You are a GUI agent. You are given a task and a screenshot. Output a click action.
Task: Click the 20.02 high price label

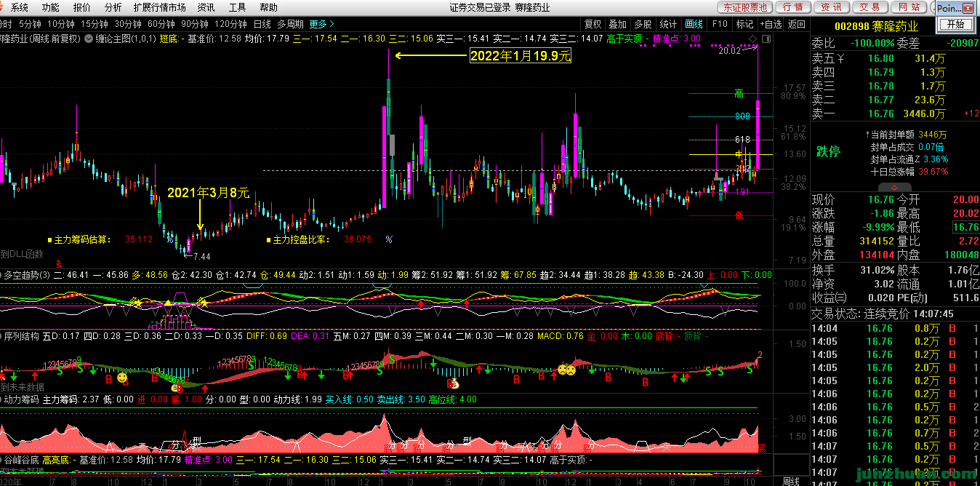[x=729, y=51]
